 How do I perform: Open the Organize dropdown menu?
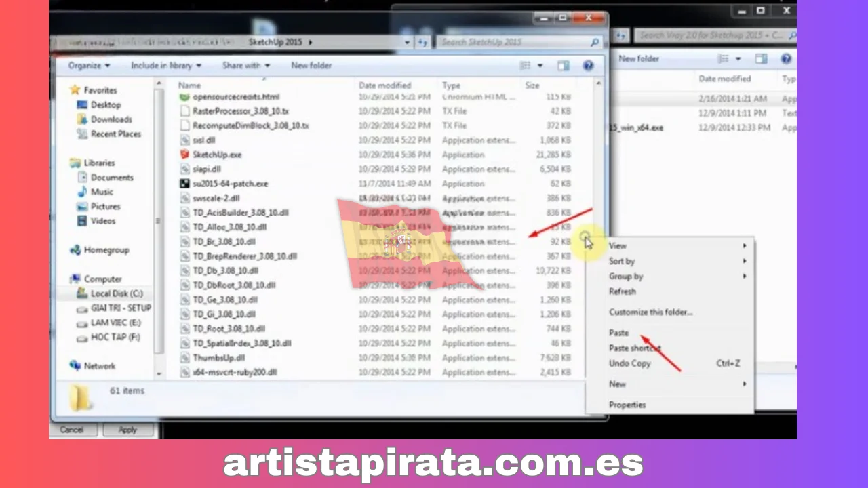[x=89, y=66]
